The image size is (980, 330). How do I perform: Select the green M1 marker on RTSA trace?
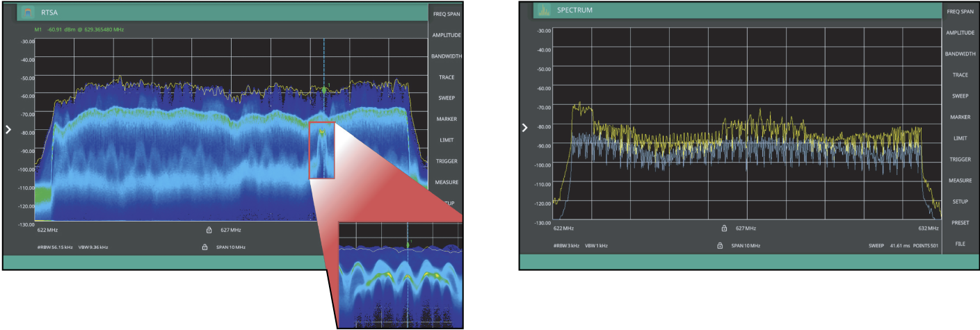323,90
